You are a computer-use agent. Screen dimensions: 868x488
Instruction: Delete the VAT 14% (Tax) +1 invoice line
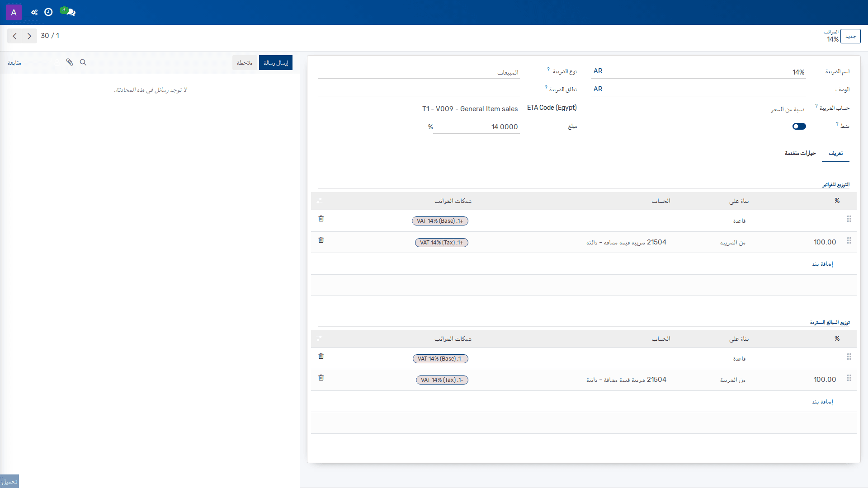(321, 240)
